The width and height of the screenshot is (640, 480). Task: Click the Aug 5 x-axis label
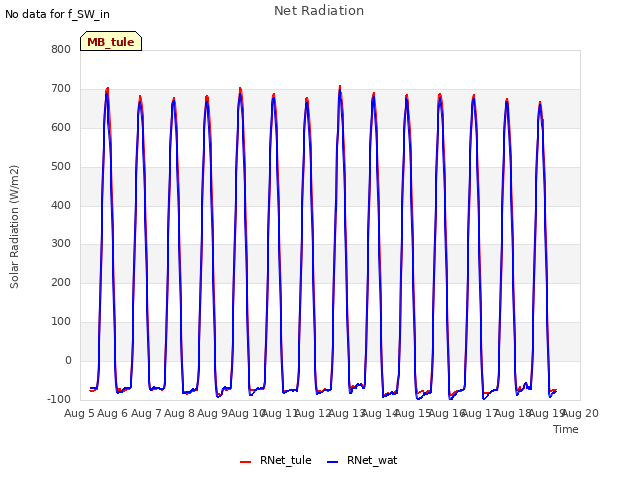(79, 413)
